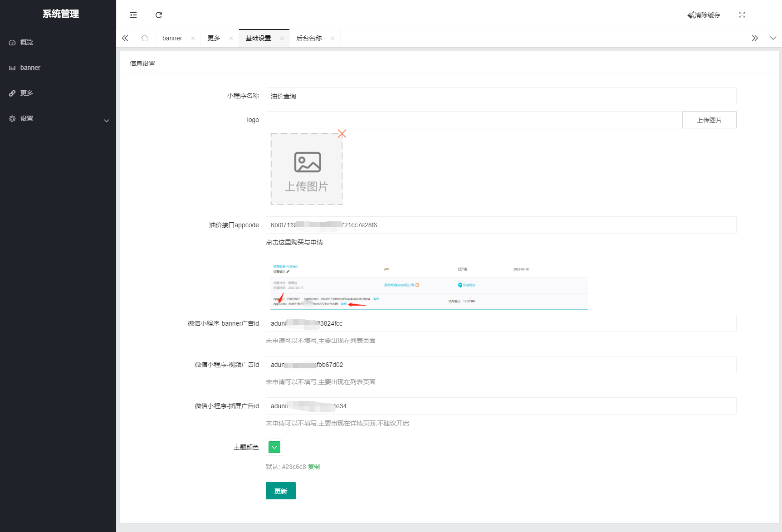Edit the 视频广告id input field
The width and height of the screenshot is (782, 532).
(501, 365)
